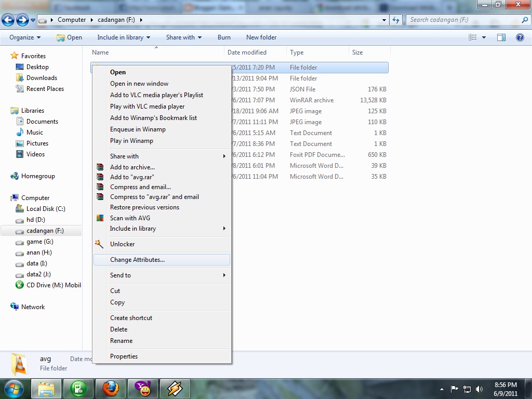Open CD Drive (M:) in sidebar
Image resolution: width=532 pixels, height=399 pixels.
[48, 285]
